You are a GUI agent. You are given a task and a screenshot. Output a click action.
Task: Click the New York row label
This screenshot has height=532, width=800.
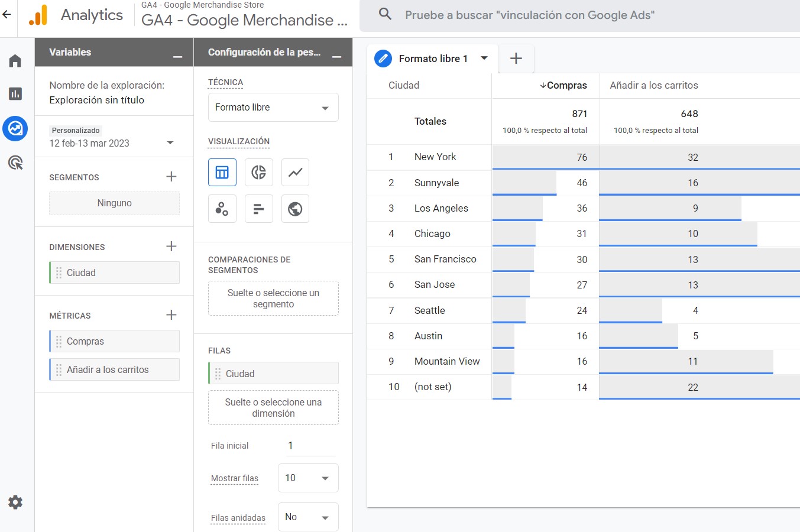pyautogui.click(x=435, y=157)
